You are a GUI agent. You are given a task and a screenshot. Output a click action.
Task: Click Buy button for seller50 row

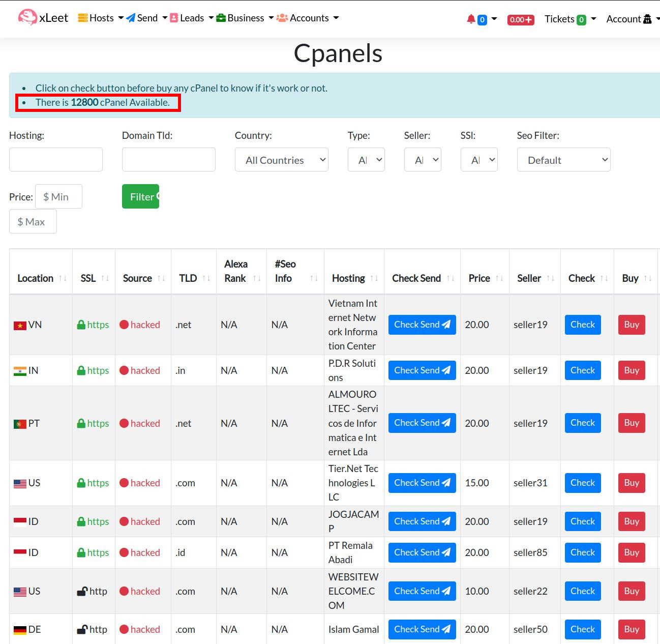[632, 629]
